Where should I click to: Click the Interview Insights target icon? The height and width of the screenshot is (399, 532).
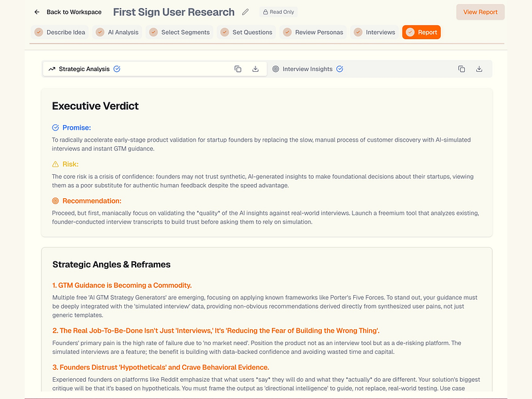(x=275, y=69)
